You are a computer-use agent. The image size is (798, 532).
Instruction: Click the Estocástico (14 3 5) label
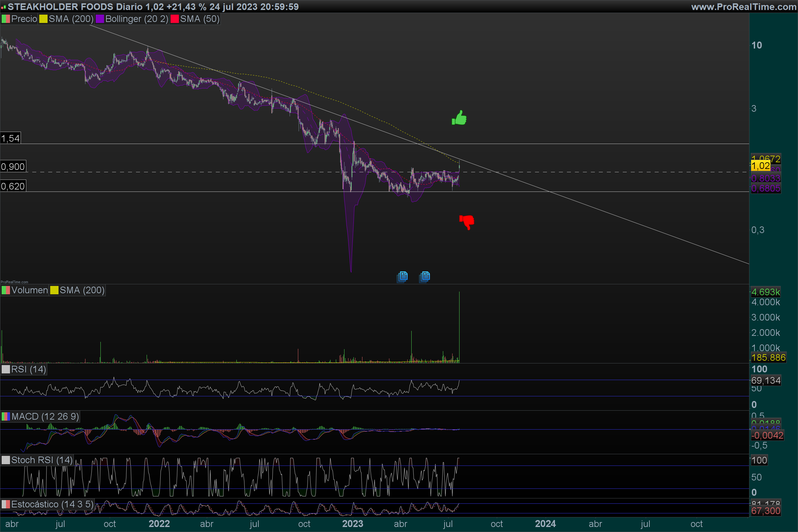(52, 504)
